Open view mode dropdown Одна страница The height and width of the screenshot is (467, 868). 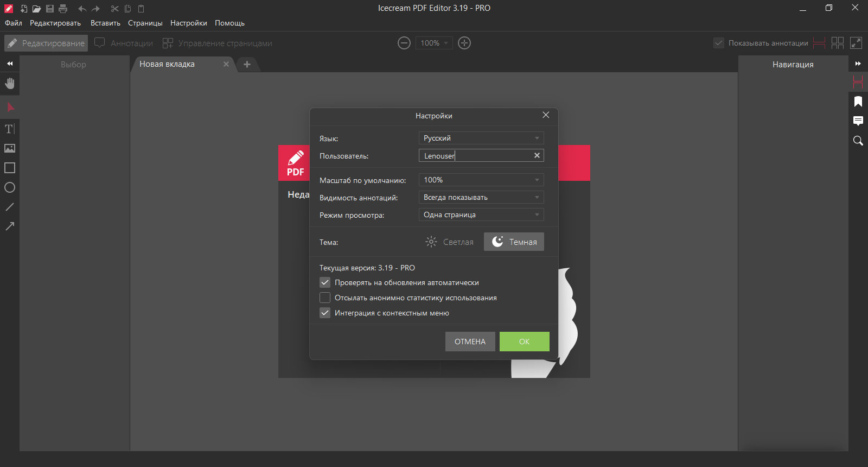[481, 214]
